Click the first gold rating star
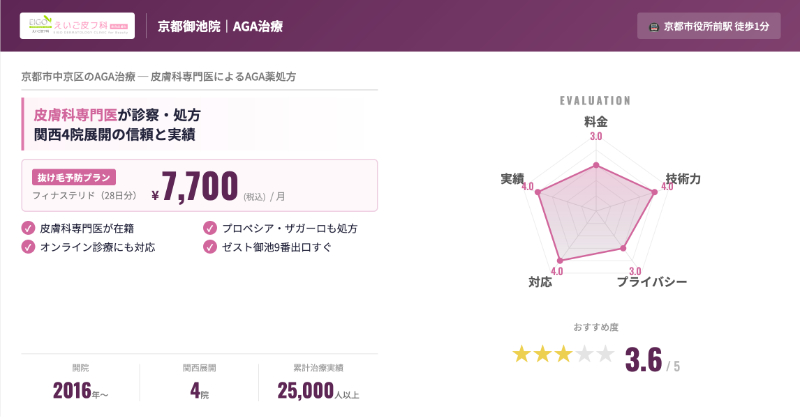 (521, 354)
